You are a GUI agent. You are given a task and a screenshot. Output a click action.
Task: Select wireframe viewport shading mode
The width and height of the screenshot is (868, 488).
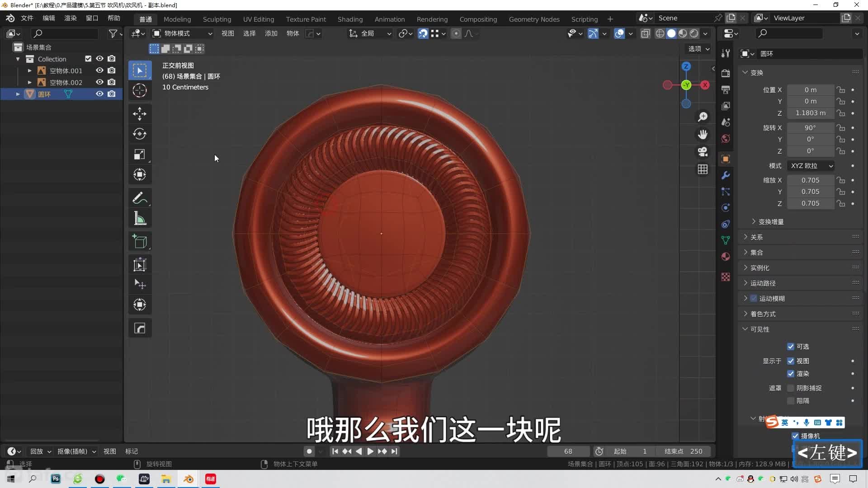pyautogui.click(x=660, y=33)
